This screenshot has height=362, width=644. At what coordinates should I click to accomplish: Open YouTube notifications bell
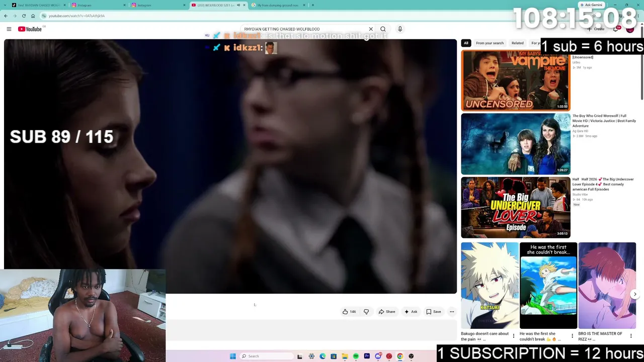[616, 29]
